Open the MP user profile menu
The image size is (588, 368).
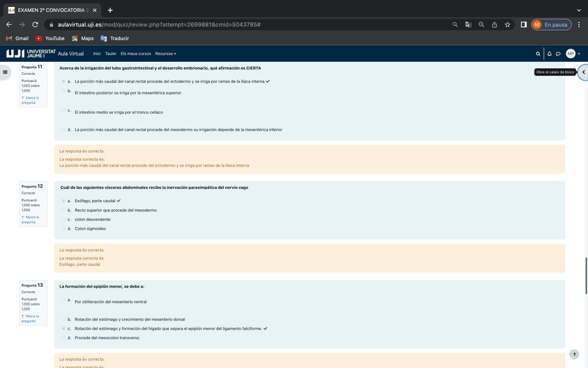point(572,53)
